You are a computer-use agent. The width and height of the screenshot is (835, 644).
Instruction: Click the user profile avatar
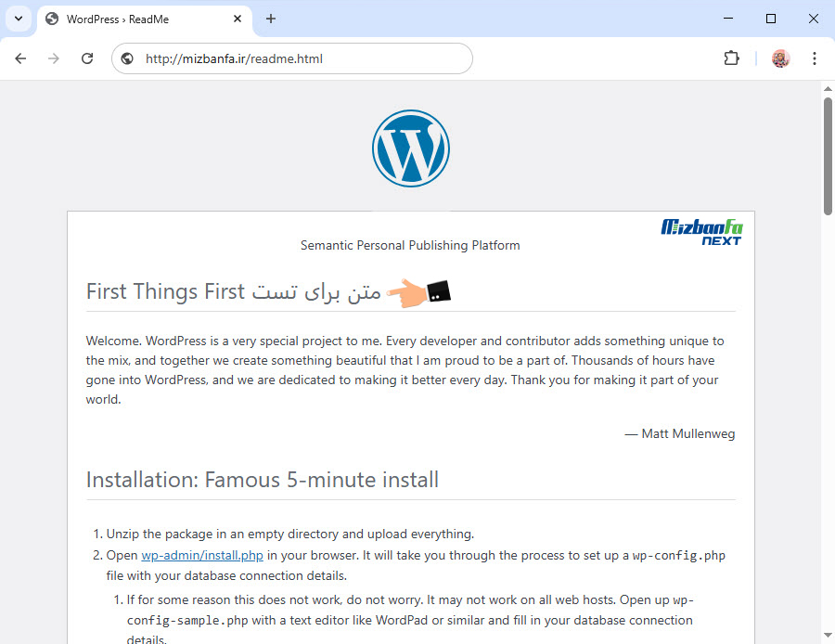coord(780,58)
